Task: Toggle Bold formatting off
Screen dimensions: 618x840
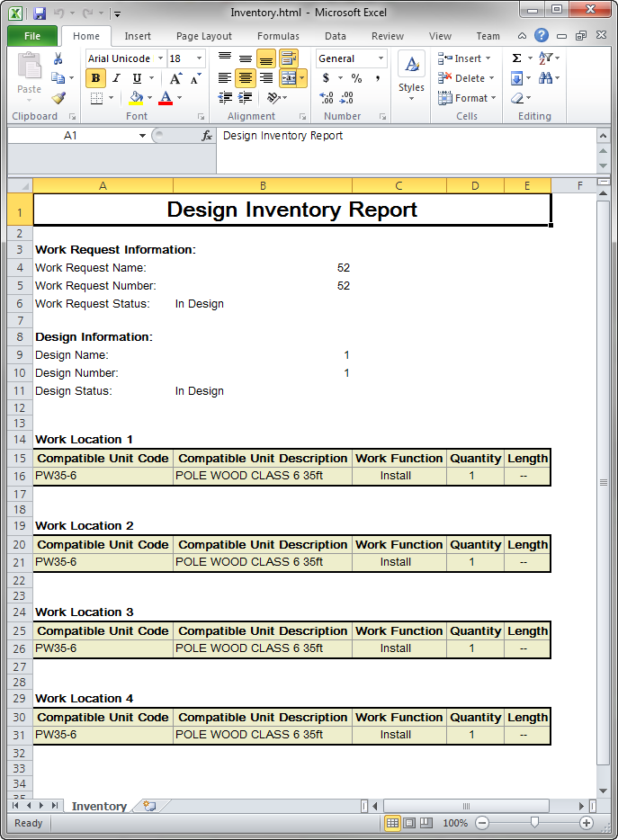Action: 96,78
